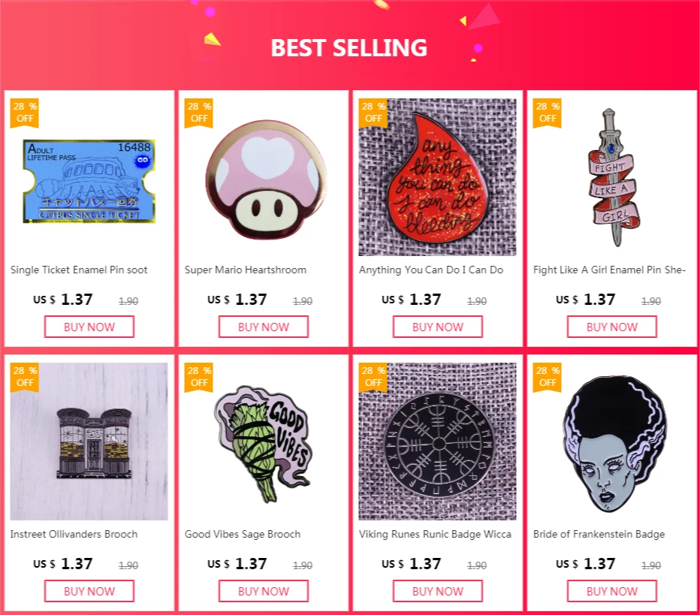
Task: Buy the Super Mario Heartshroom pin now
Action: point(264,327)
